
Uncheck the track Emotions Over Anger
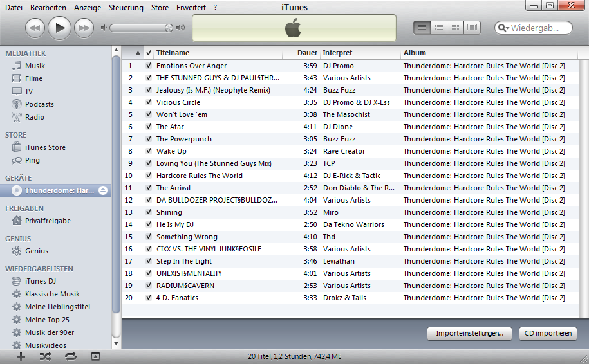[x=149, y=66]
